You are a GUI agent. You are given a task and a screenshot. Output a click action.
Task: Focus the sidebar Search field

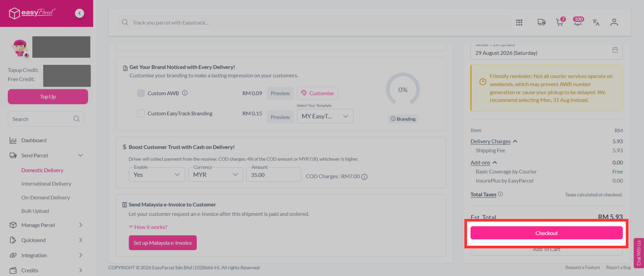click(45, 119)
